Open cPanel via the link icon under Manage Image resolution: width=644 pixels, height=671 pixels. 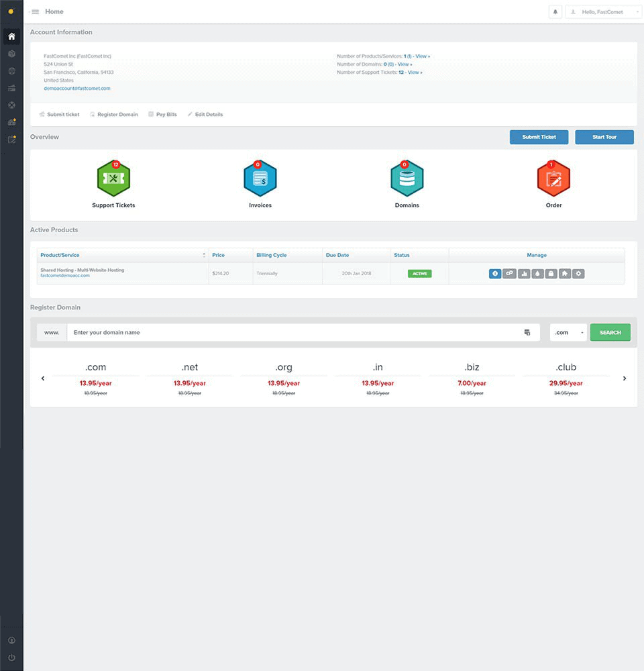click(509, 274)
